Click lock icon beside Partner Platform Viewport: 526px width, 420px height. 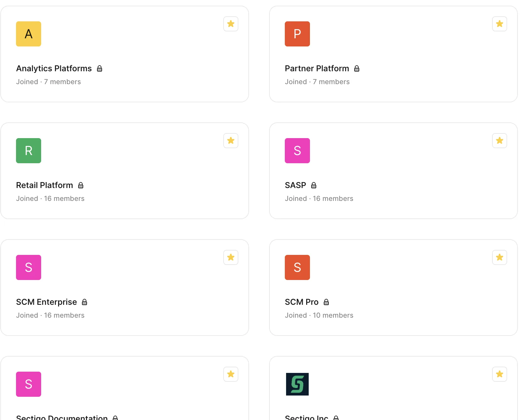357,68
